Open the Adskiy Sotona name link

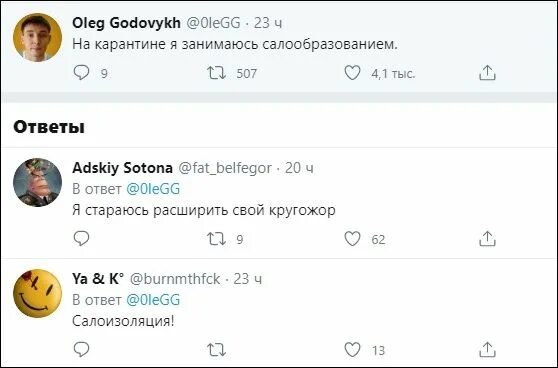point(122,168)
